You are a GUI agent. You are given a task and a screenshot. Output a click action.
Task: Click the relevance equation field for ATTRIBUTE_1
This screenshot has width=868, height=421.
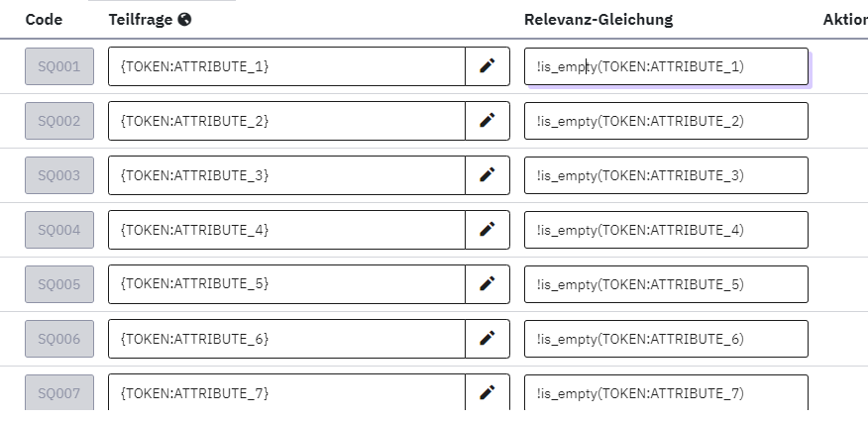(x=666, y=66)
